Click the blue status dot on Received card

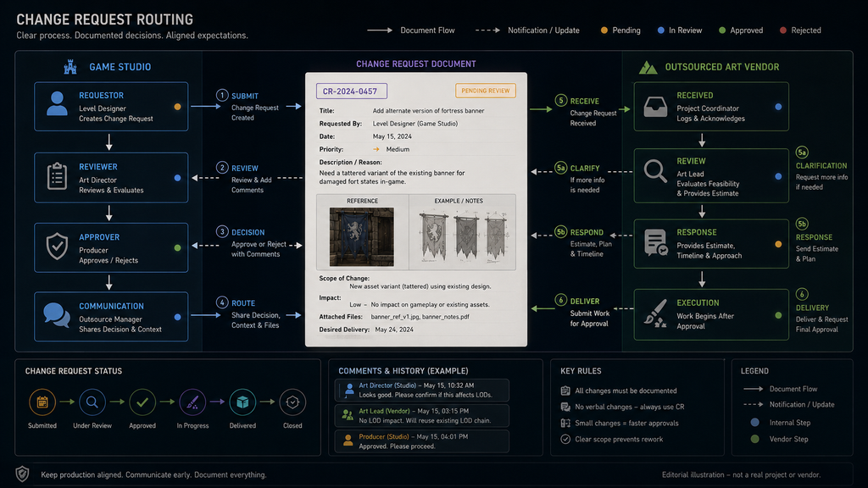[x=778, y=107]
